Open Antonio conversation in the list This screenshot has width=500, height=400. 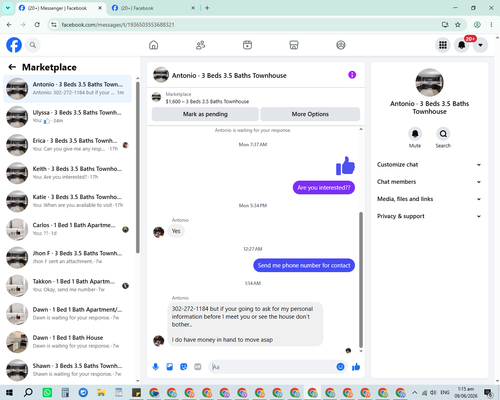pos(67,89)
